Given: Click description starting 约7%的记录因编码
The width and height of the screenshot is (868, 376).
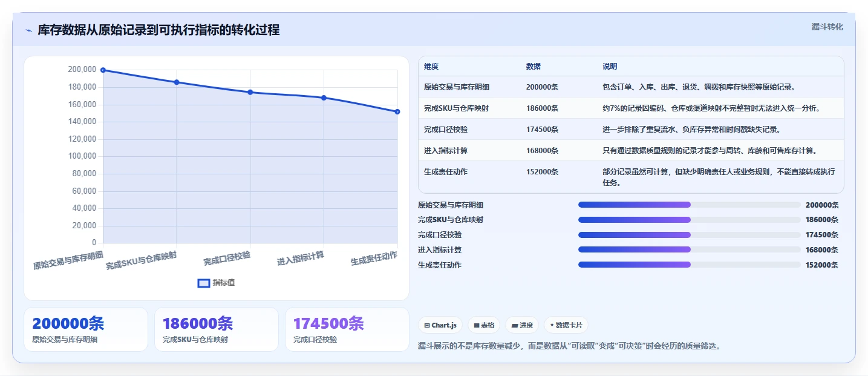Looking at the screenshot, I should click(713, 108).
